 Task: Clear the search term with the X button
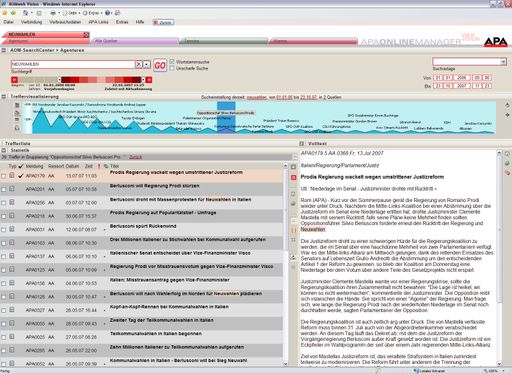[x=139, y=64]
